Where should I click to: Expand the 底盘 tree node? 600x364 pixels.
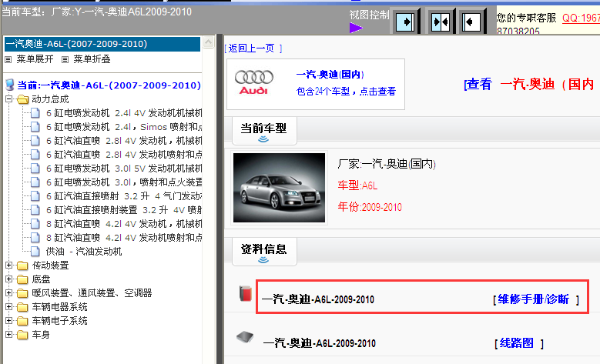[x=8, y=279]
